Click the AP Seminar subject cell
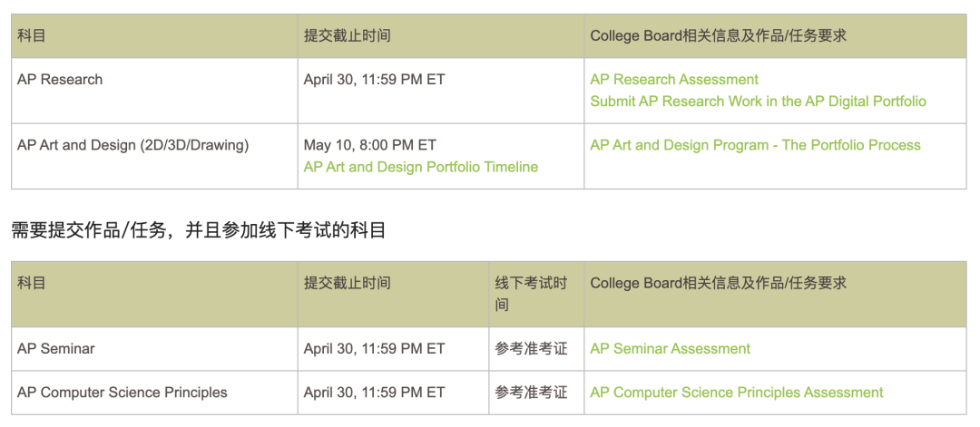 56,349
